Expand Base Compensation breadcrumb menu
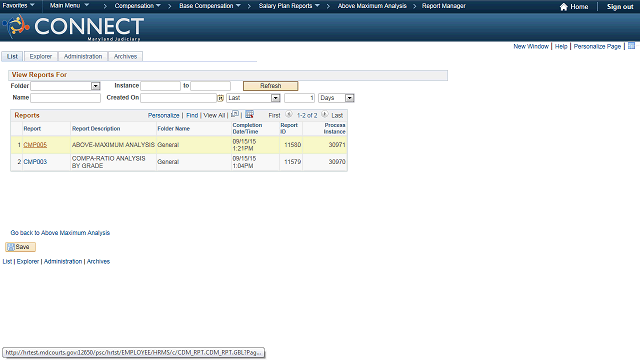The width and height of the screenshot is (640, 360). [210, 6]
